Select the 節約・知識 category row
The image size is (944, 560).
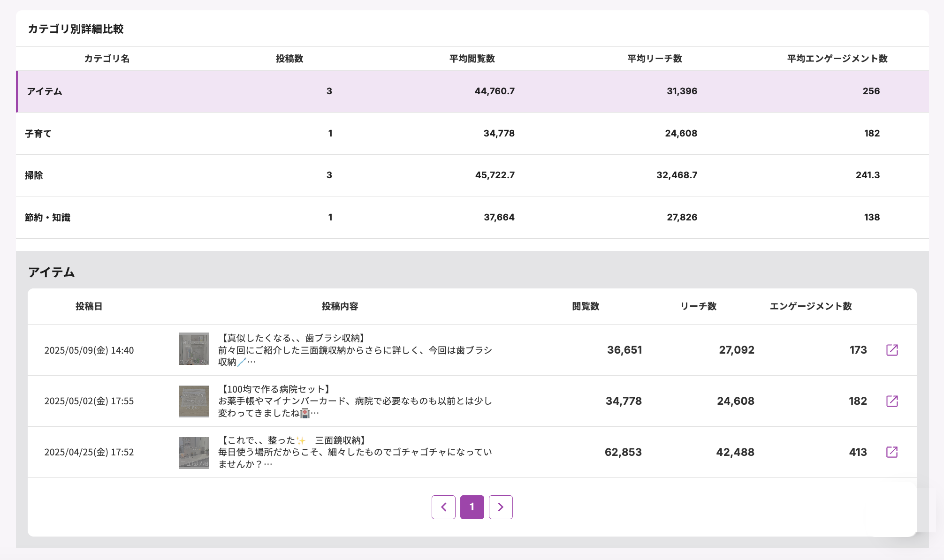point(47,218)
